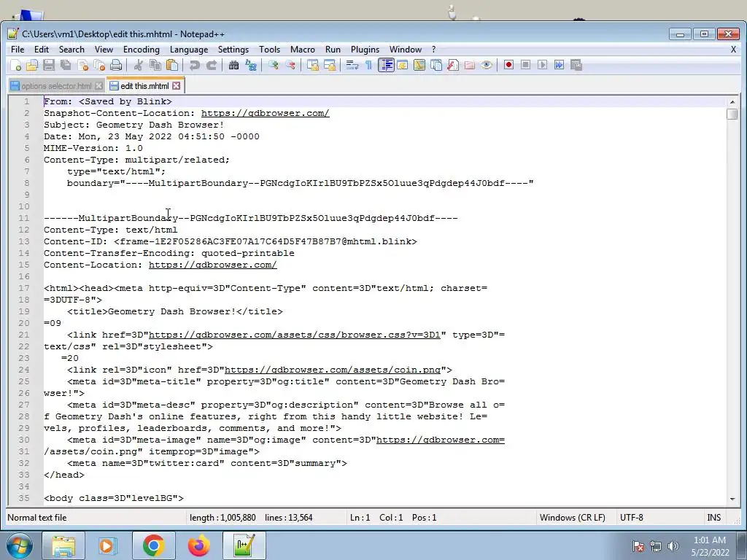Click the Open file folder icon
Viewport: 747px width, 560px height.
(x=32, y=65)
